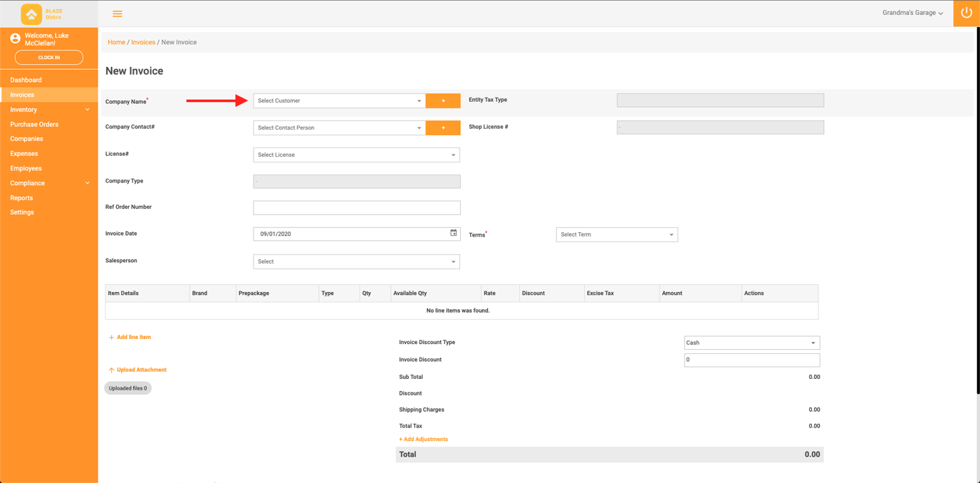
Task: Click the CLOCK IN button
Action: 48,57
